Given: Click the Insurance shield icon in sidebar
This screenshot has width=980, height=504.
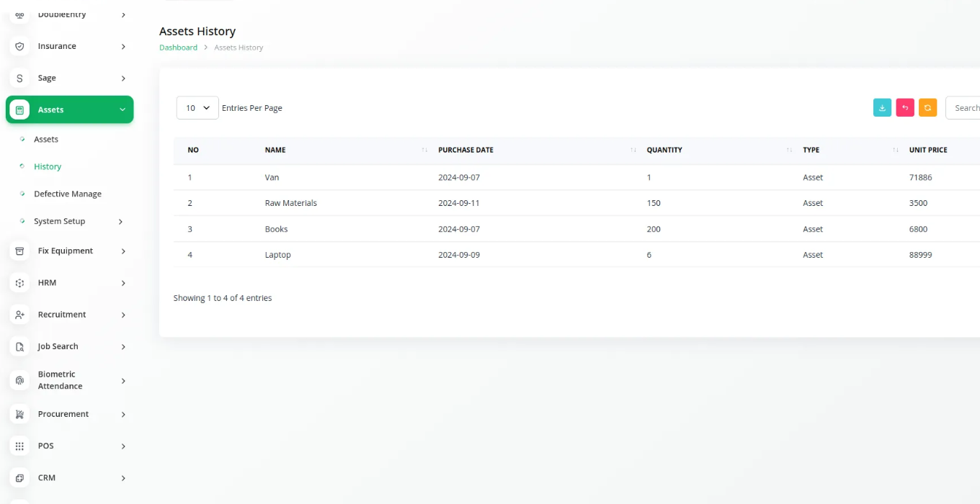Looking at the screenshot, I should [19, 46].
